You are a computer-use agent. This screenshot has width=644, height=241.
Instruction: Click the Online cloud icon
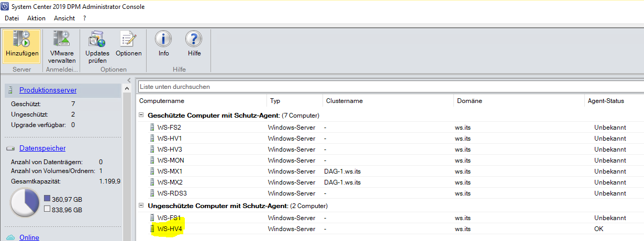pyautogui.click(x=10, y=237)
